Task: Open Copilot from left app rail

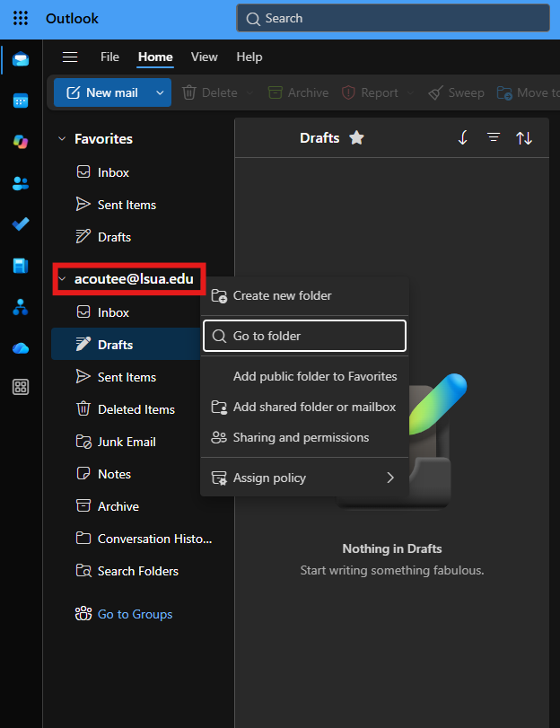Action: [21, 142]
